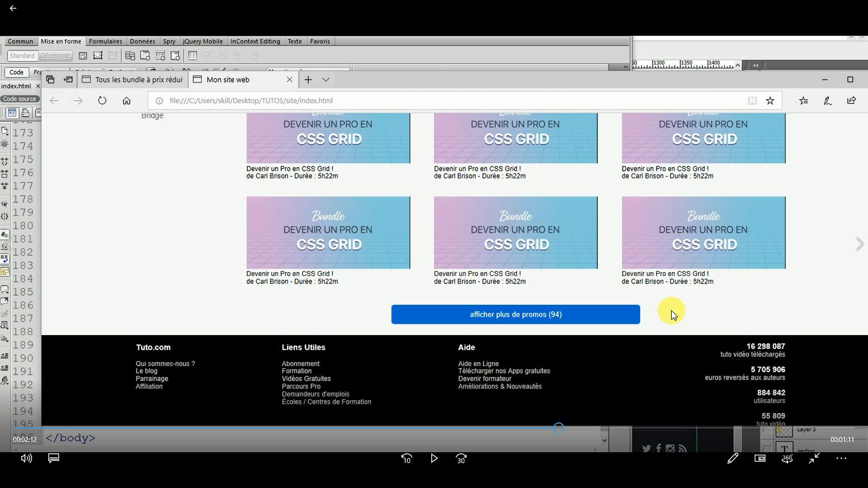This screenshot has width=868, height=488.
Task: Close the Mon site web tab
Action: [290, 80]
